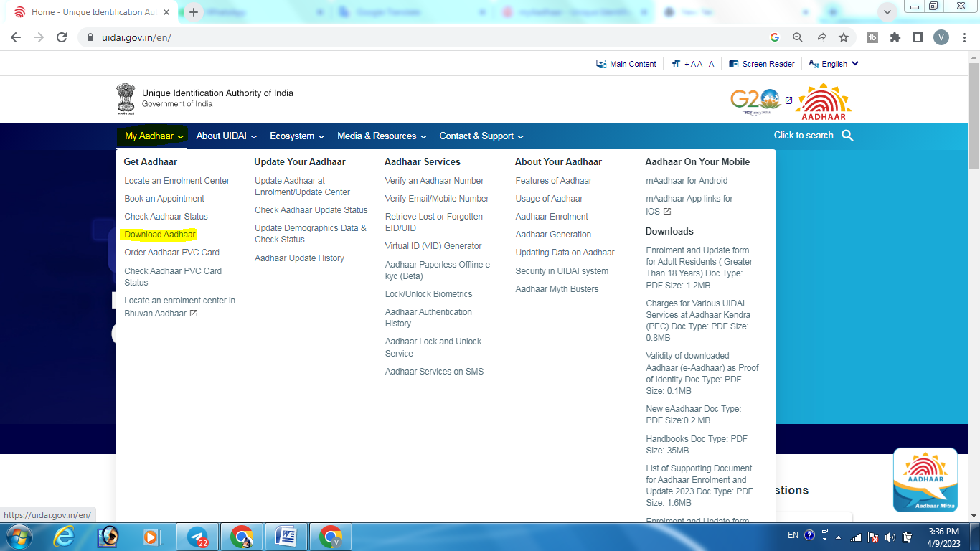Open Chrome three-dot menu
The width and height of the screenshot is (980, 551).
(x=963, y=37)
